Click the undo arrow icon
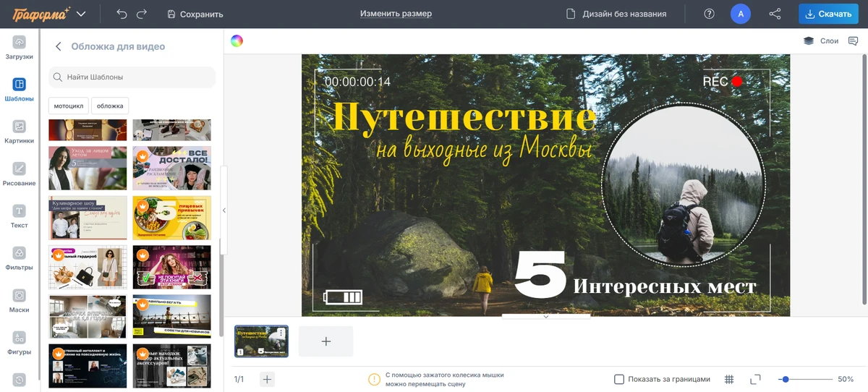This screenshot has height=392, width=868. point(122,14)
